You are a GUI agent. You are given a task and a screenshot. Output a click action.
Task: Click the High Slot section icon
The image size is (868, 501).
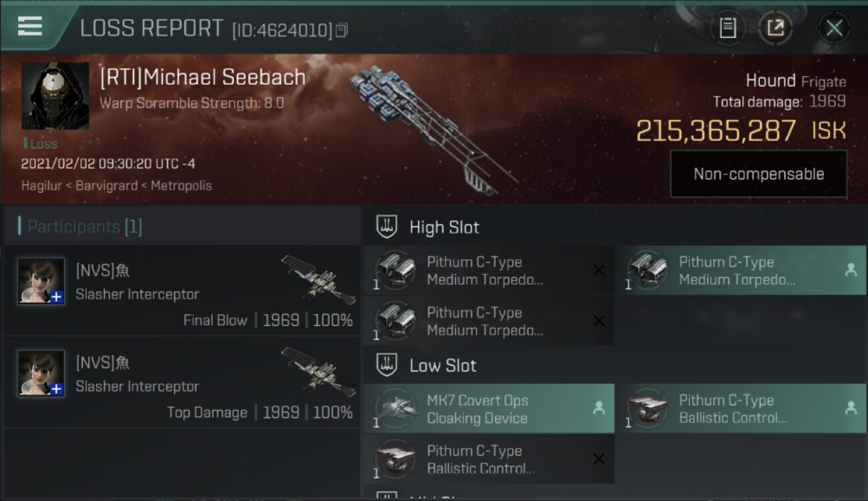point(387,226)
